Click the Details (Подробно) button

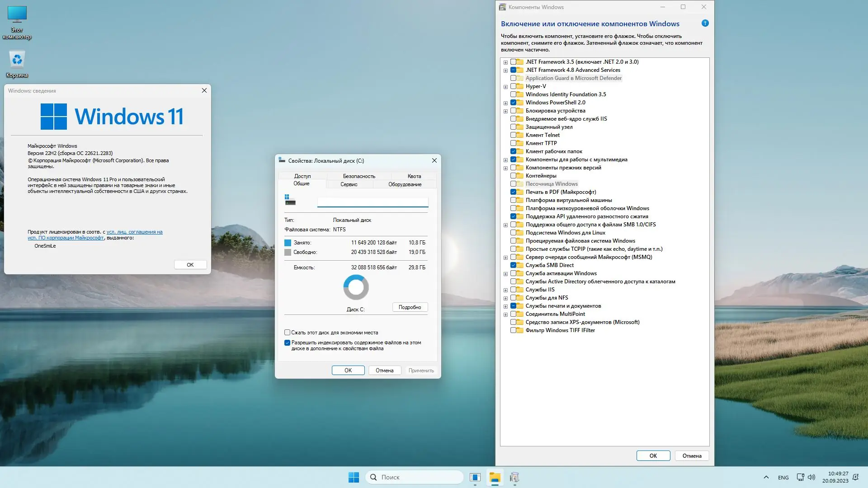click(410, 307)
